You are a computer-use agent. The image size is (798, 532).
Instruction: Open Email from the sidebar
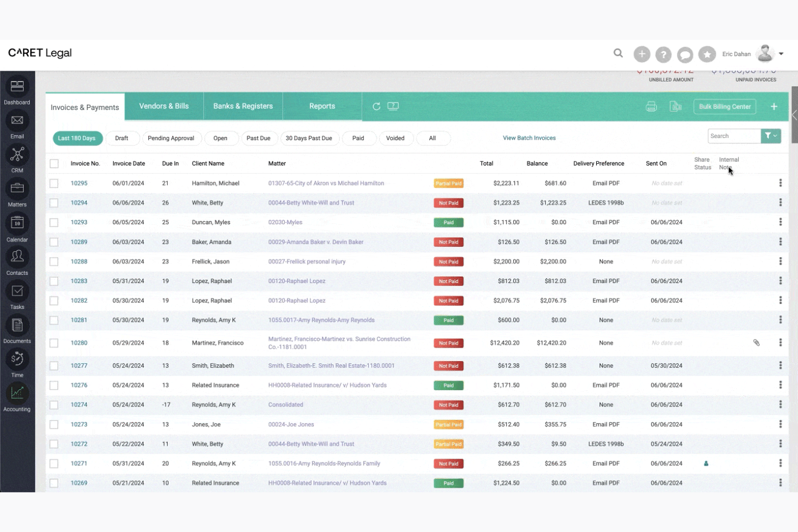tap(17, 120)
